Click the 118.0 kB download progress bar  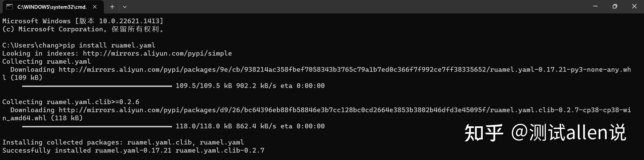click(97, 126)
